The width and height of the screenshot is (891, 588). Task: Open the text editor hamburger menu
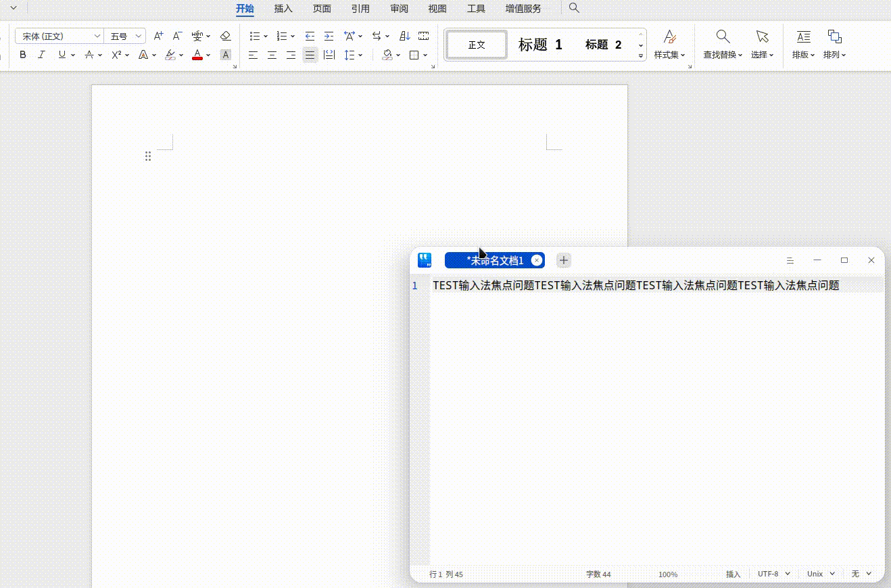click(x=790, y=260)
